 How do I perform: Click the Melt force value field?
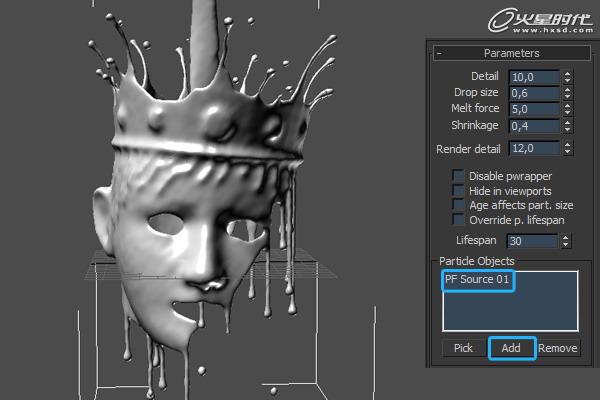tap(533, 110)
